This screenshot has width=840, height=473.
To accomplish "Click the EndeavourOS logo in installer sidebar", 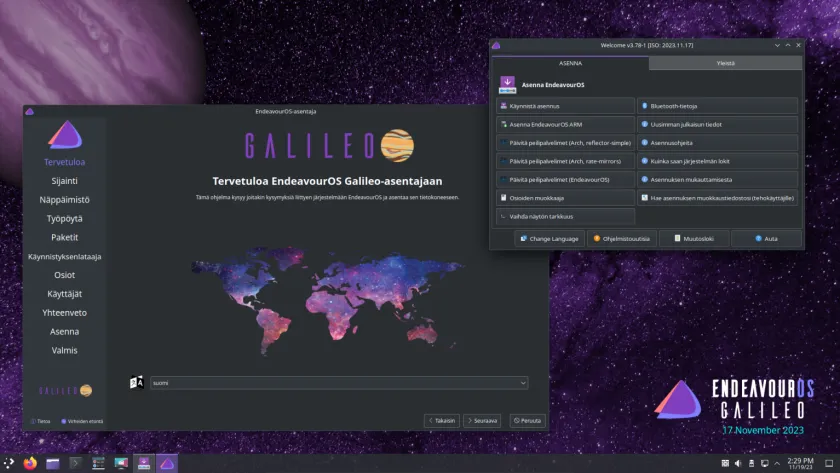I will [65, 135].
